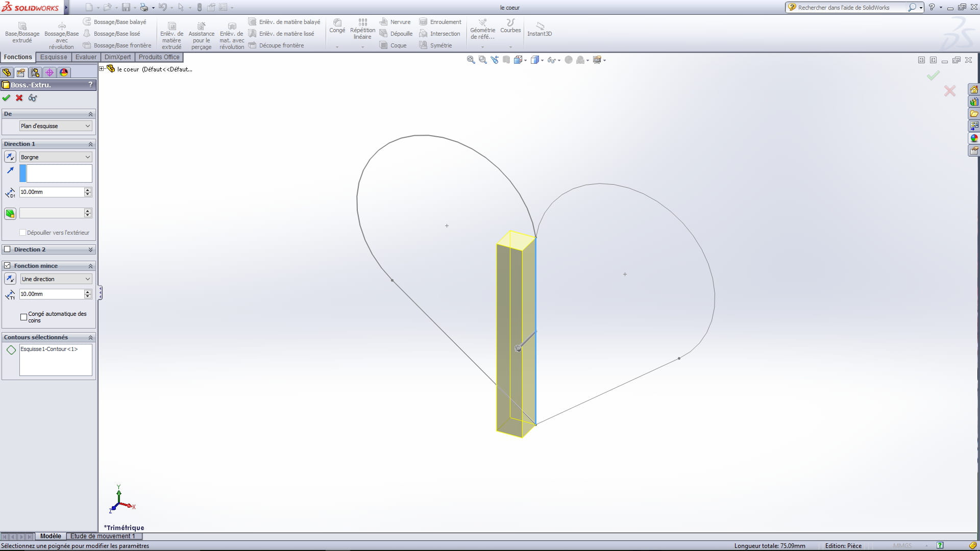Switch to Produits Office tab
Viewport: 980px width, 551px height.
point(159,57)
